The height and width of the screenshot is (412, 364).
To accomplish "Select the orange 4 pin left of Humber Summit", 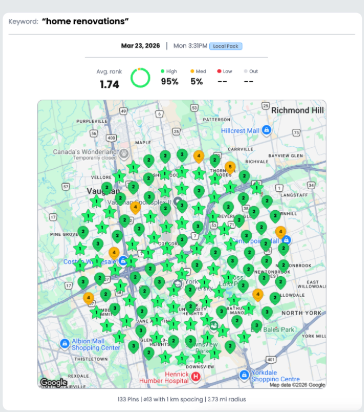I will (88, 298).
